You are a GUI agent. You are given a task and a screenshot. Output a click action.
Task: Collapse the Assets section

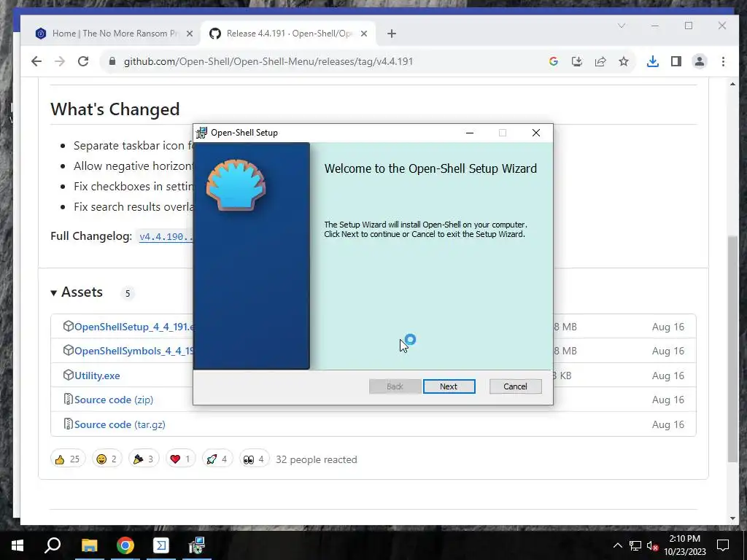(x=77, y=292)
